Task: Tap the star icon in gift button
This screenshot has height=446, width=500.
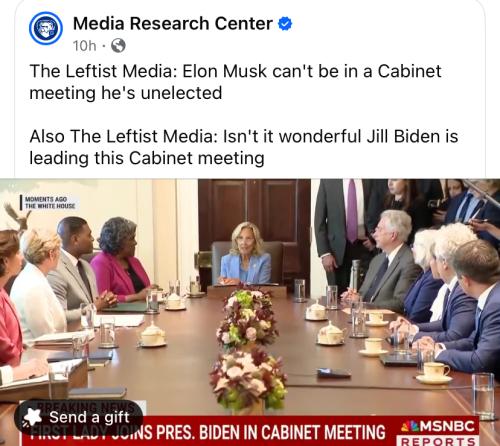Action: pos(32,418)
